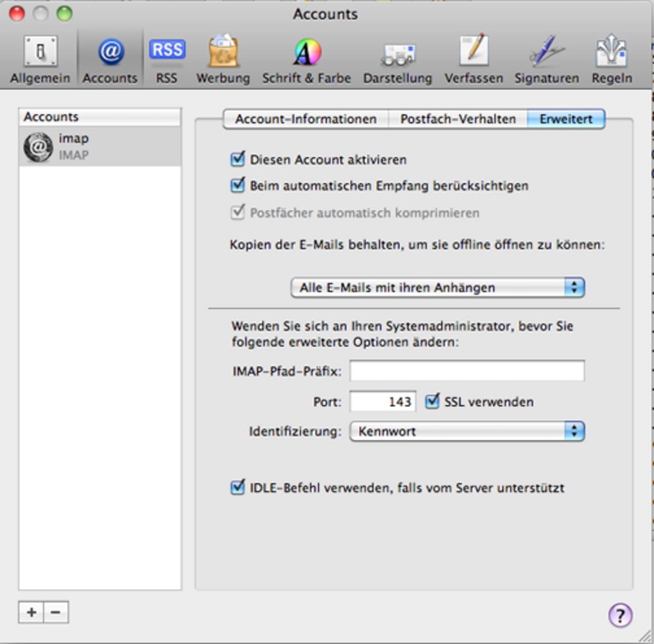
Task: Open the Werbung junk mail pane
Action: point(223,60)
